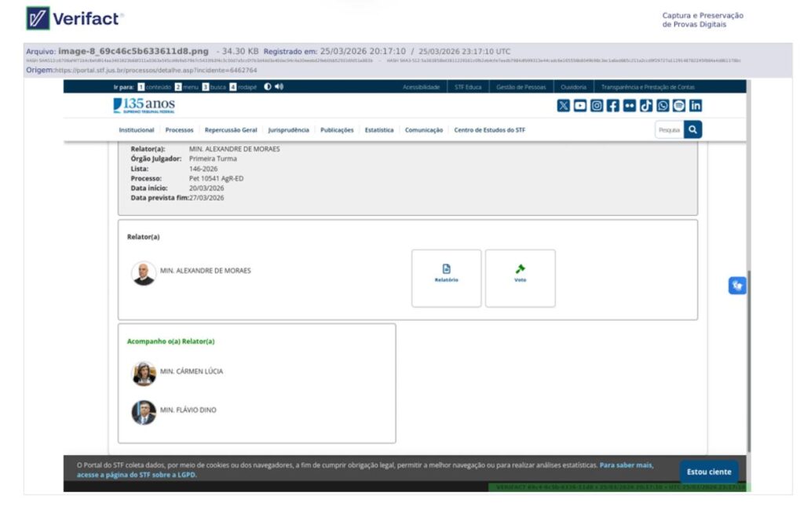Expand the Publicações menu
804x532 pixels.
click(337, 130)
